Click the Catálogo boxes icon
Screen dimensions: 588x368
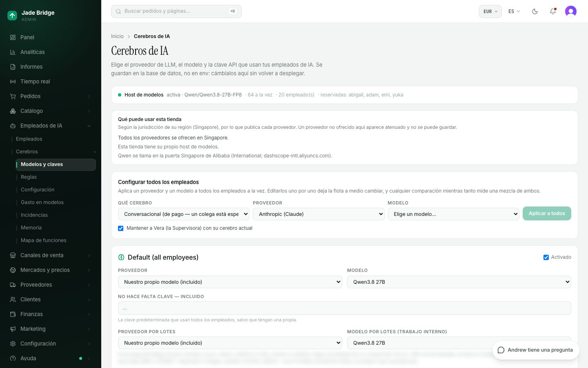(13, 111)
